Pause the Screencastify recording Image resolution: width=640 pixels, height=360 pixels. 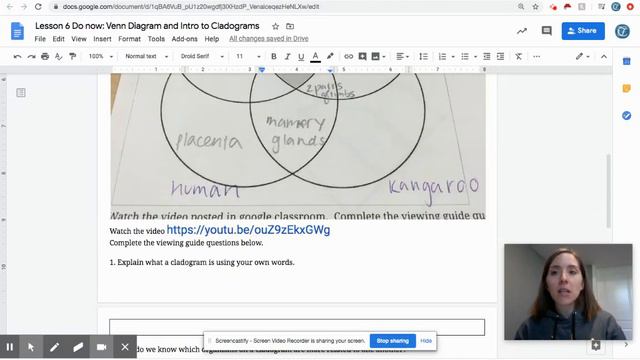10,347
